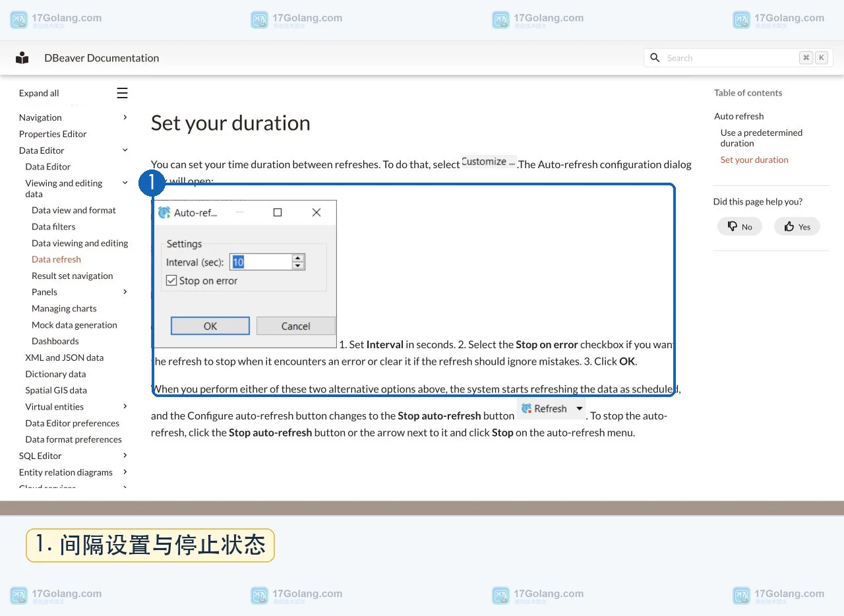Click the Navigation sidebar label
Viewport: 844px width, 616px height.
pyautogui.click(x=40, y=117)
